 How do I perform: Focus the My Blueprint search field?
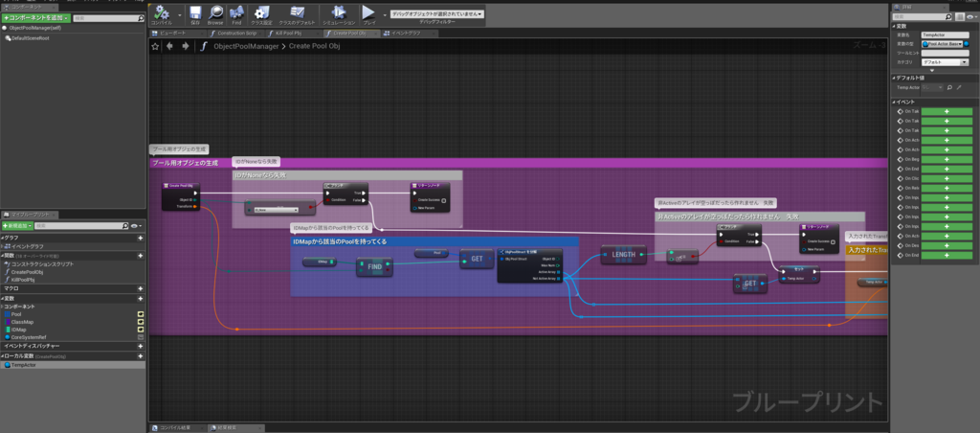point(81,225)
